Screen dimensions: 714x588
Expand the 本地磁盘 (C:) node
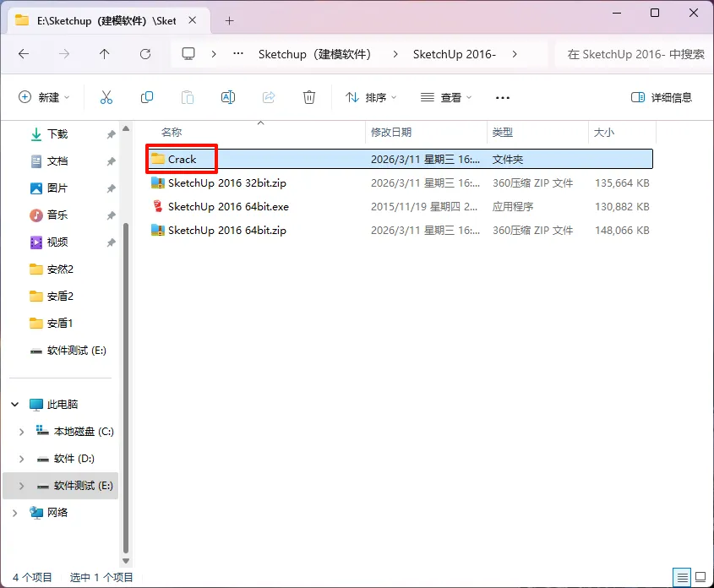coord(21,432)
